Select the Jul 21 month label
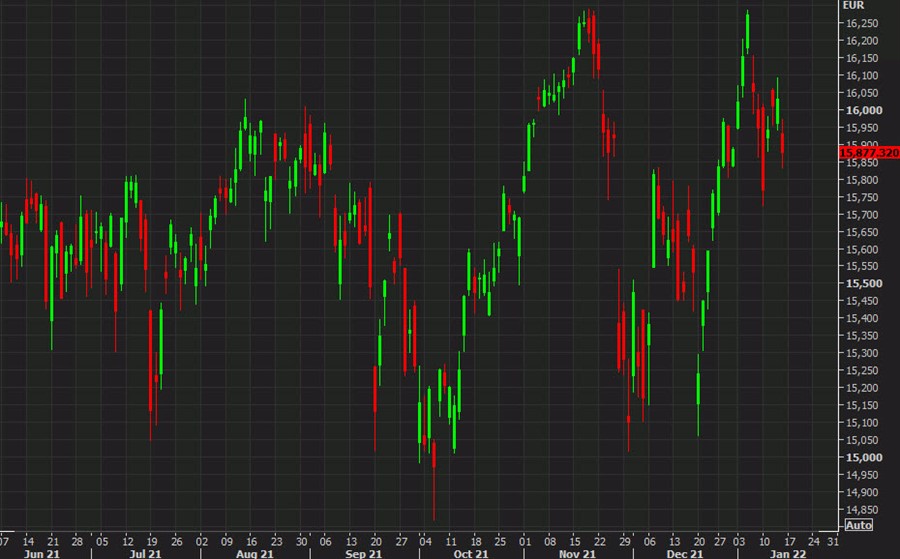The image size is (900, 559). pyautogui.click(x=145, y=554)
